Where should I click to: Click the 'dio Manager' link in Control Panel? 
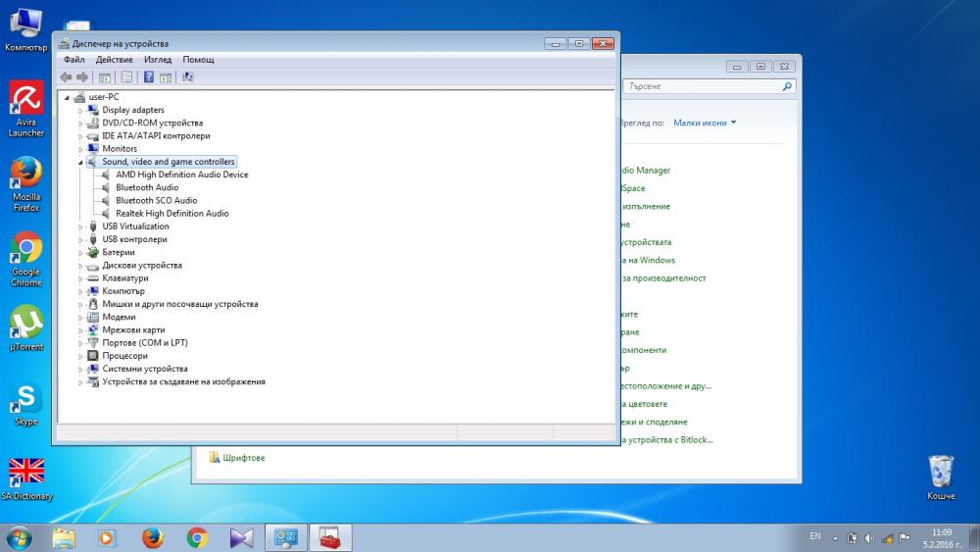pyautogui.click(x=646, y=170)
